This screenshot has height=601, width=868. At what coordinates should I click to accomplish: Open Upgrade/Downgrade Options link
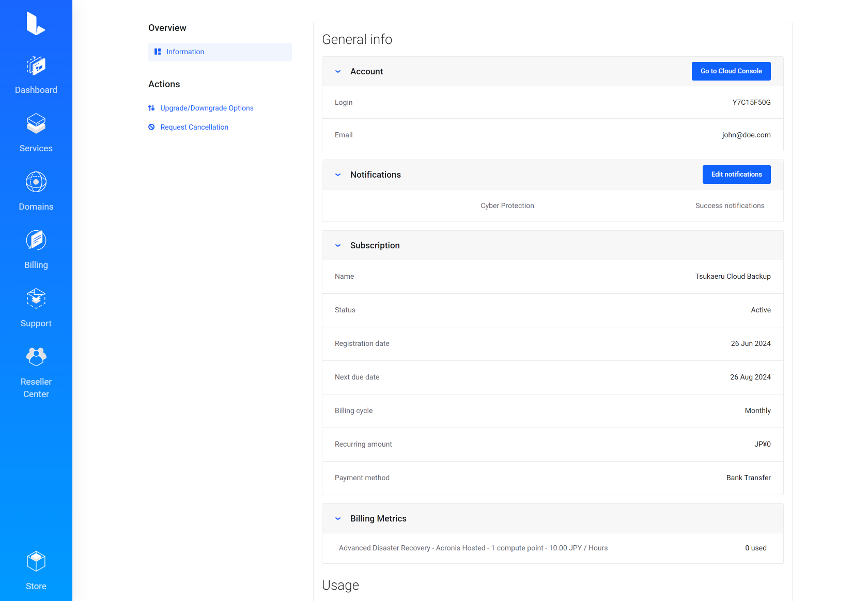coord(207,108)
